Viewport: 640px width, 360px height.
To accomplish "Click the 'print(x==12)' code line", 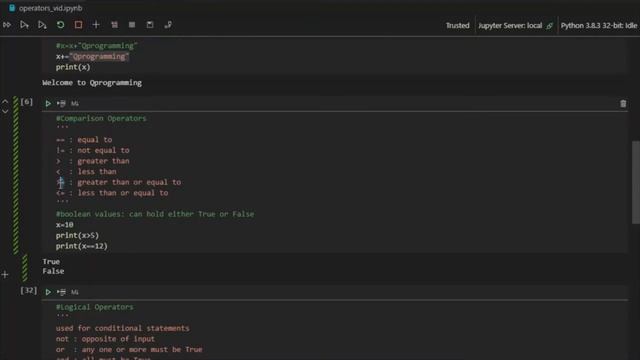I will pyautogui.click(x=82, y=246).
